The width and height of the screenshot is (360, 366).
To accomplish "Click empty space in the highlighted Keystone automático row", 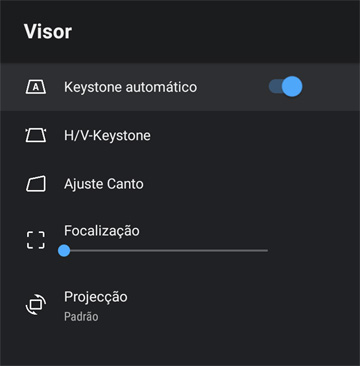I will click(233, 87).
